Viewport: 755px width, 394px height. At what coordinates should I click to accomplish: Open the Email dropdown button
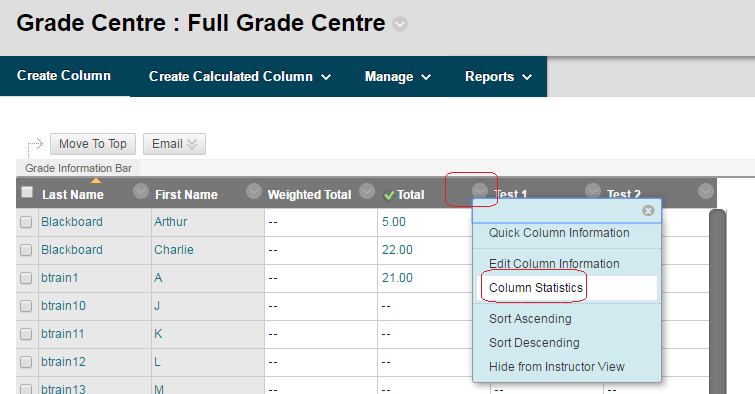pos(174,144)
